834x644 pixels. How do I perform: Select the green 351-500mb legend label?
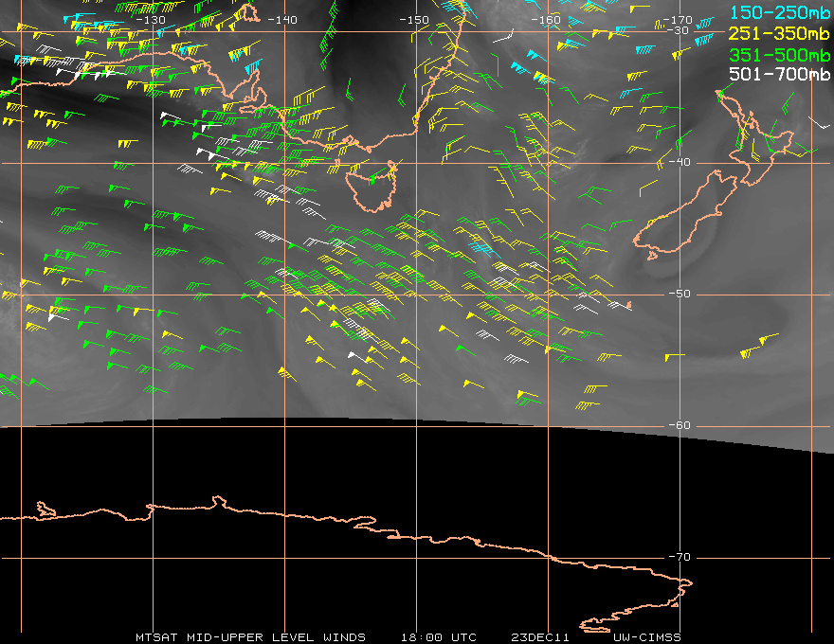point(779,55)
